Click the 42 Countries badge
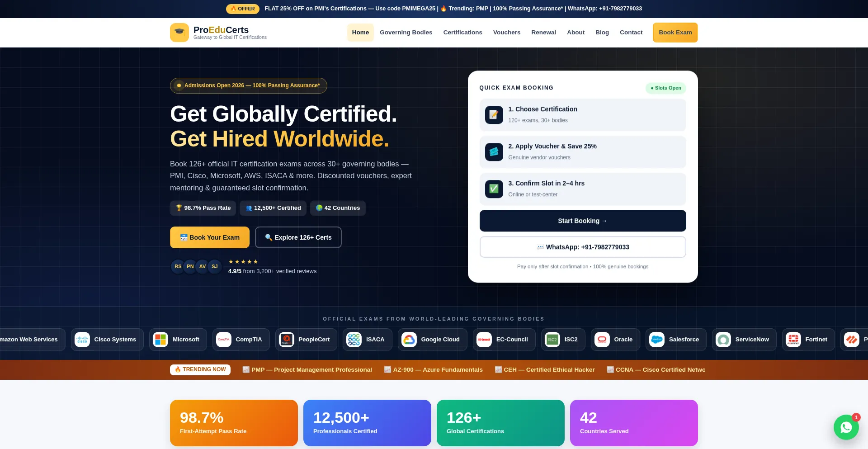The image size is (868, 449). [338, 208]
